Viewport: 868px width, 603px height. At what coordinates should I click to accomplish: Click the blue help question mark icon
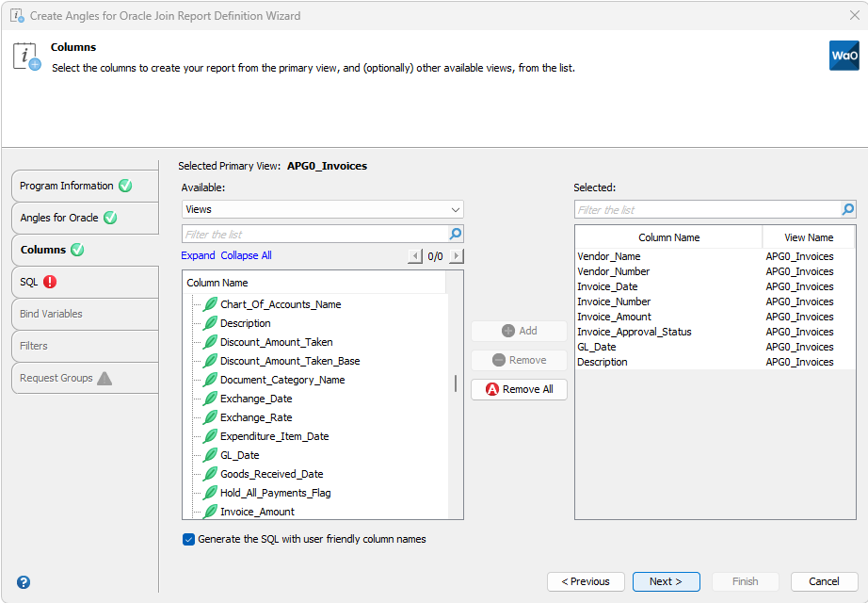[x=24, y=582]
